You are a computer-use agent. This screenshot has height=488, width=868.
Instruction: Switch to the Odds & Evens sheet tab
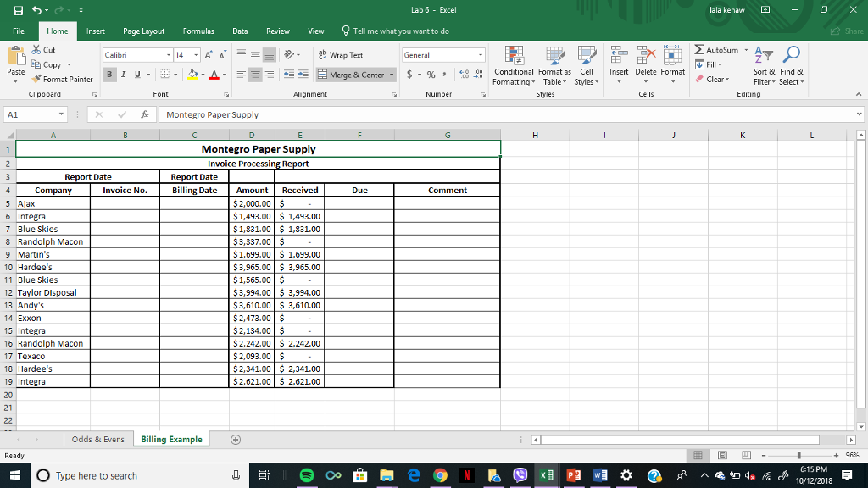pos(97,439)
